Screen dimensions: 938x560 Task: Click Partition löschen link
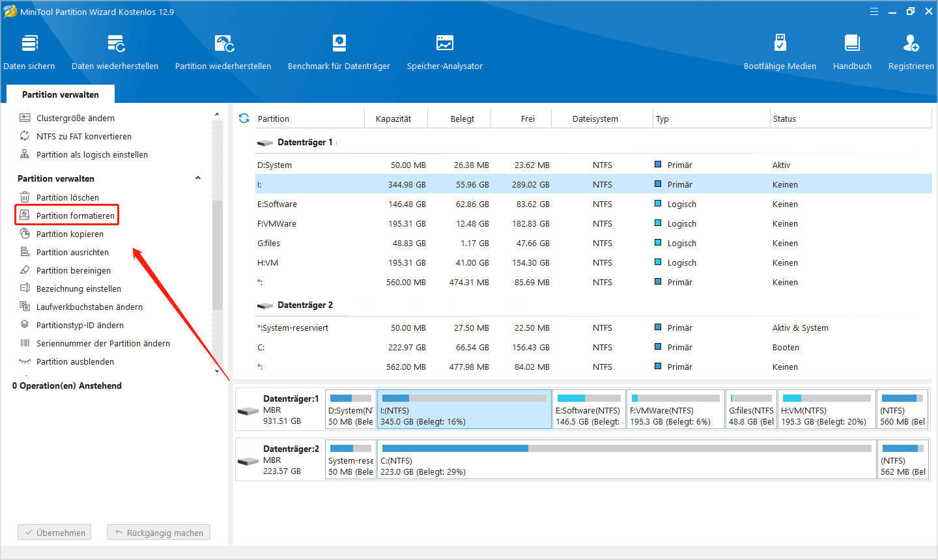point(68,197)
